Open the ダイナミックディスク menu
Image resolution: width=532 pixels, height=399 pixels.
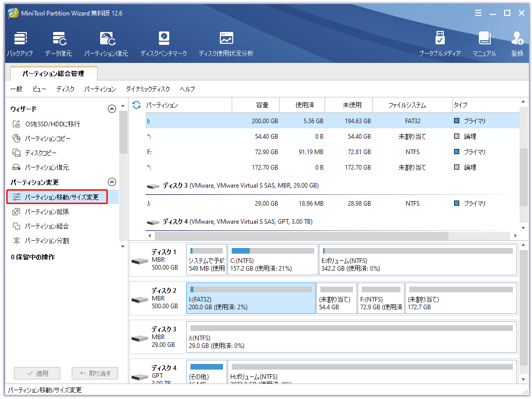[148, 89]
